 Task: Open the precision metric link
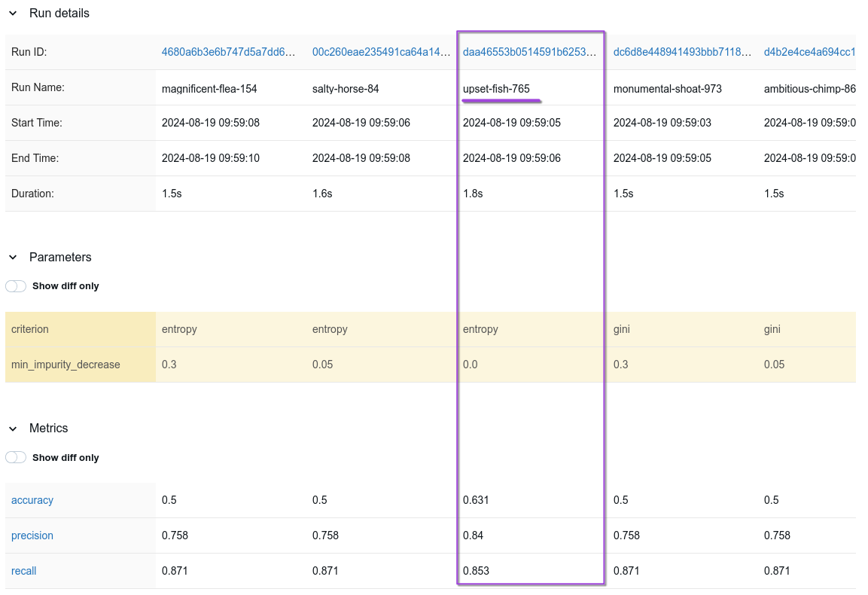pos(32,535)
